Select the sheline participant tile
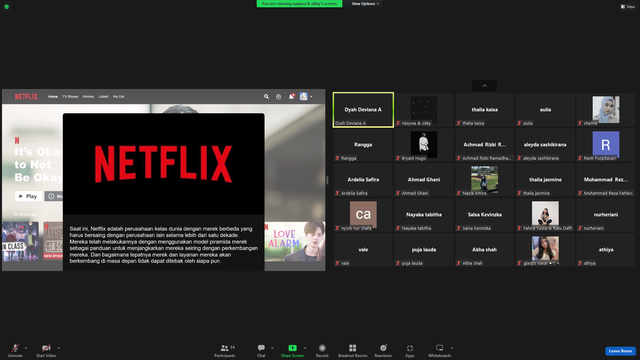Image resolution: width=640 pixels, height=360 pixels. 606,110
